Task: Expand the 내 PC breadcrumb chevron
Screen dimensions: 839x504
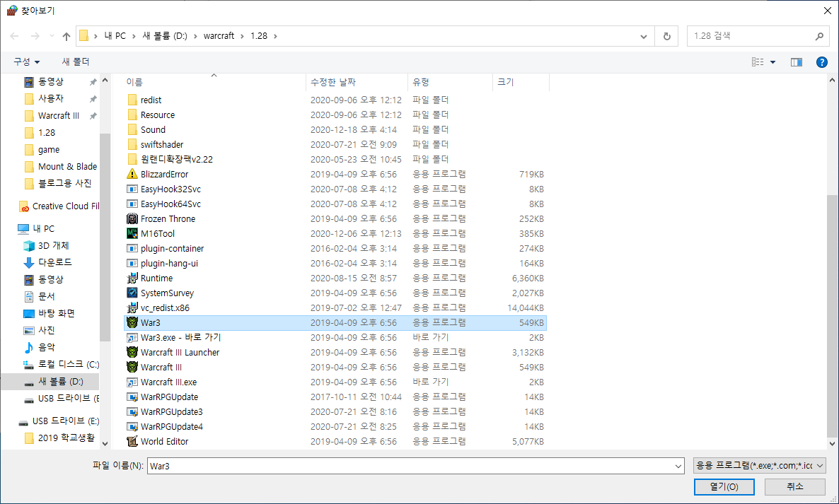Action: [x=134, y=36]
